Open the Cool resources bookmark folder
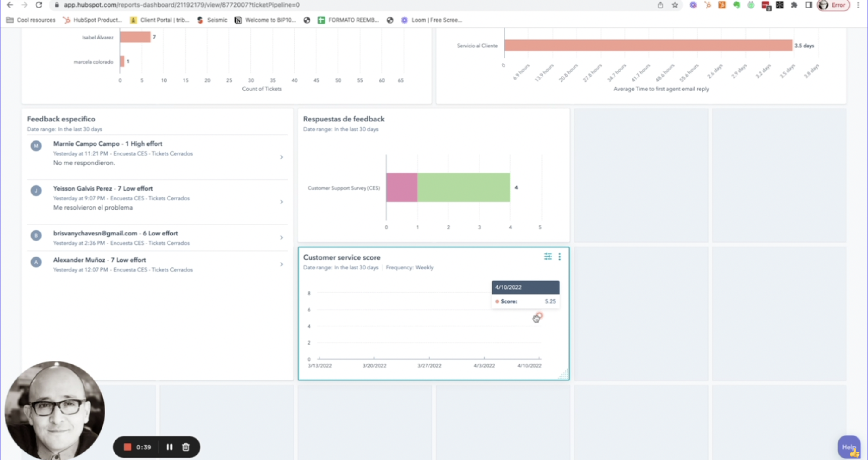This screenshot has width=868, height=460. (31, 20)
